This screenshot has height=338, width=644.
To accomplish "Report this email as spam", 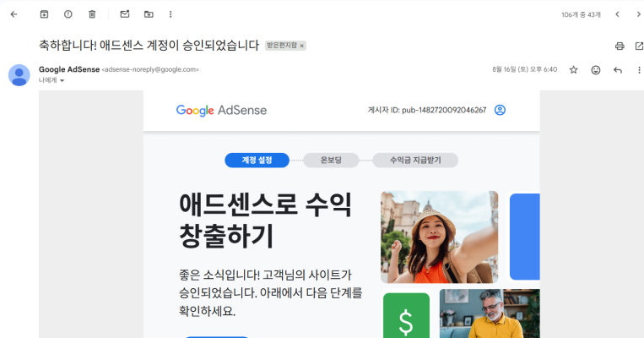I will pyautogui.click(x=68, y=14).
